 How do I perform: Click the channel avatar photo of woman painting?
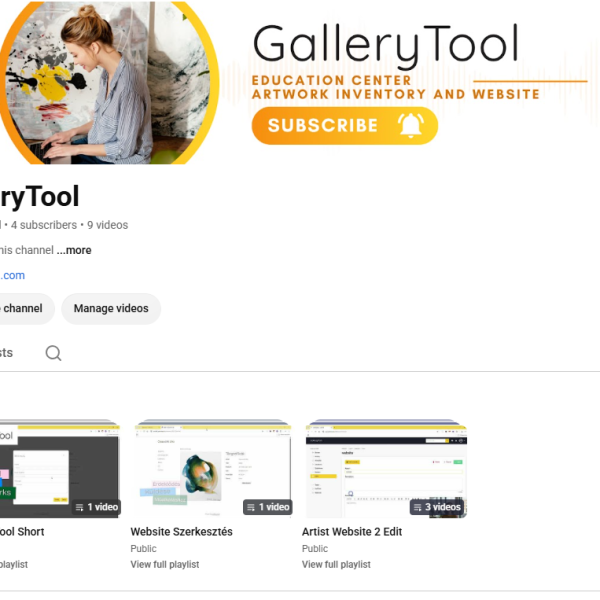point(109,83)
